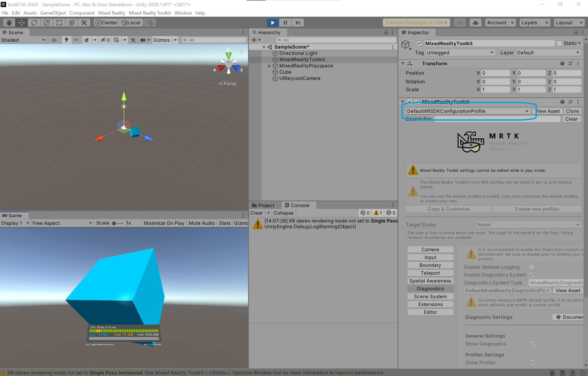Toggle Show Diagnostics checkbox
This screenshot has width=588, height=376.
point(533,344)
